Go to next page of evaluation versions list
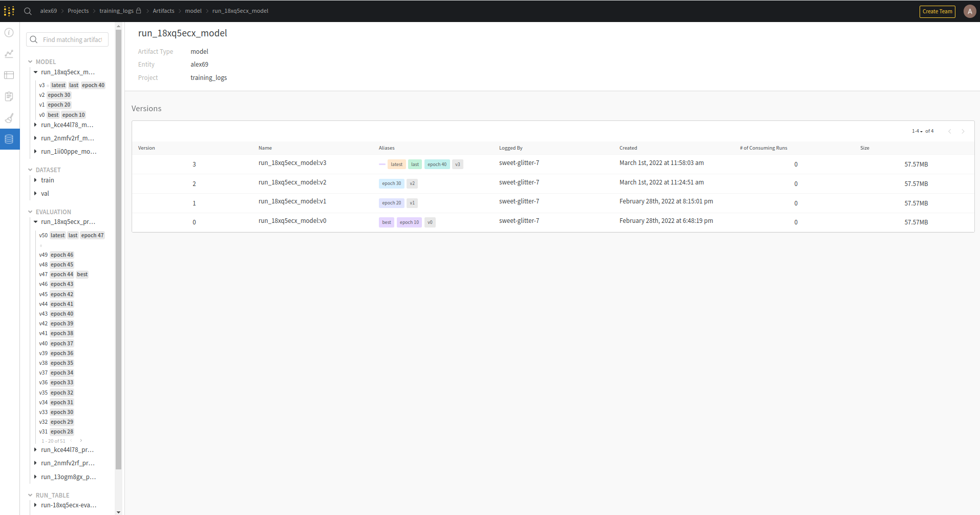Viewport: 980px width, 515px height. (x=81, y=441)
